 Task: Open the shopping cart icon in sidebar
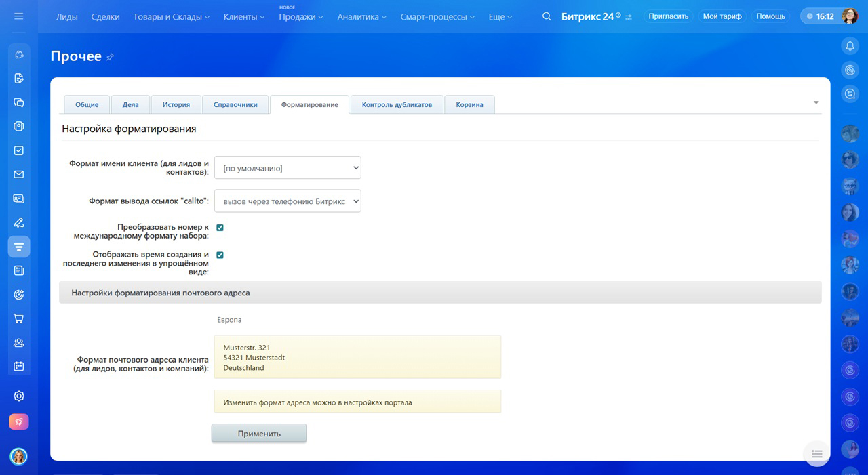(19, 318)
